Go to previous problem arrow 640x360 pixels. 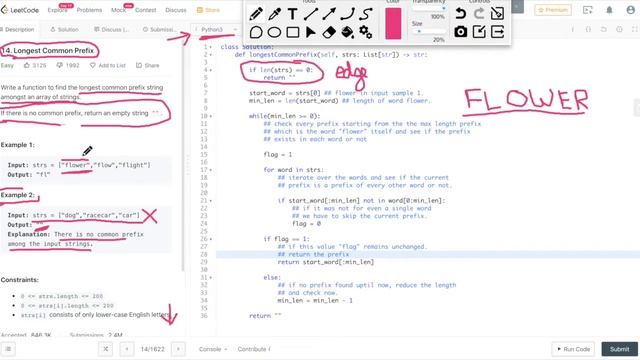(127, 349)
